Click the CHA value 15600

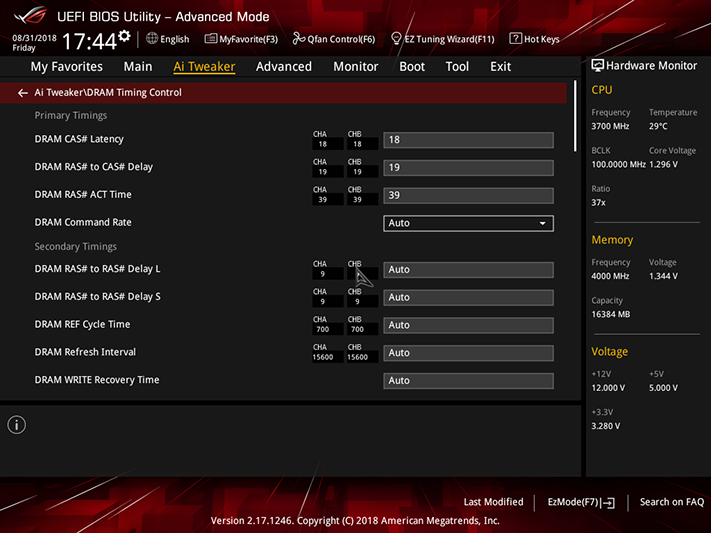(x=322, y=357)
